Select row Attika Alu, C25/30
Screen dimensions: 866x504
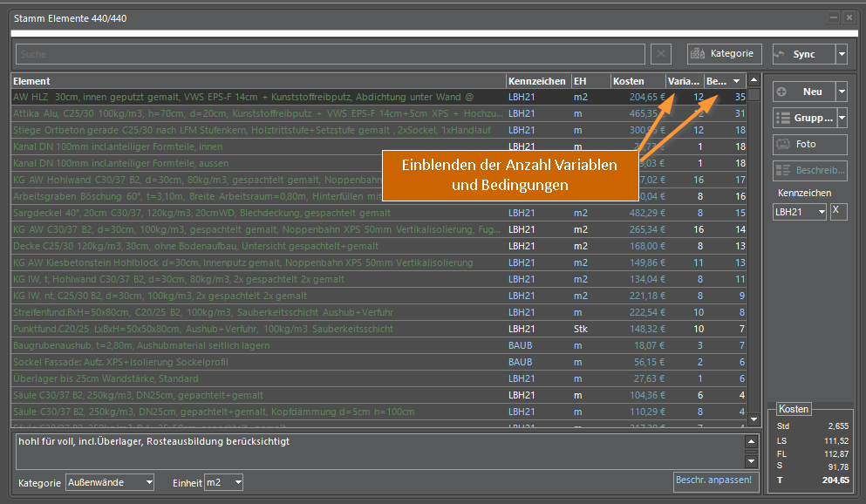[378, 113]
